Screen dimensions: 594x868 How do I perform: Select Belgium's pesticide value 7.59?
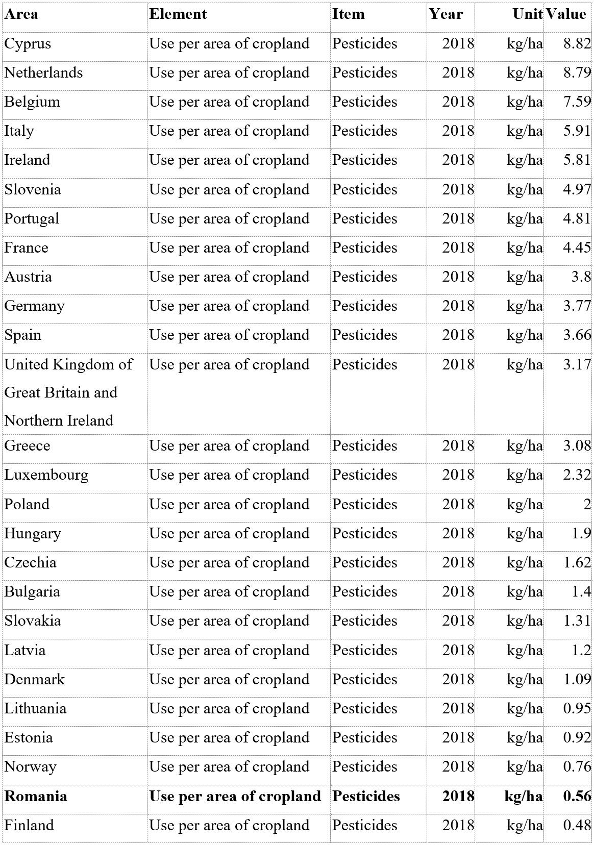coord(577,102)
